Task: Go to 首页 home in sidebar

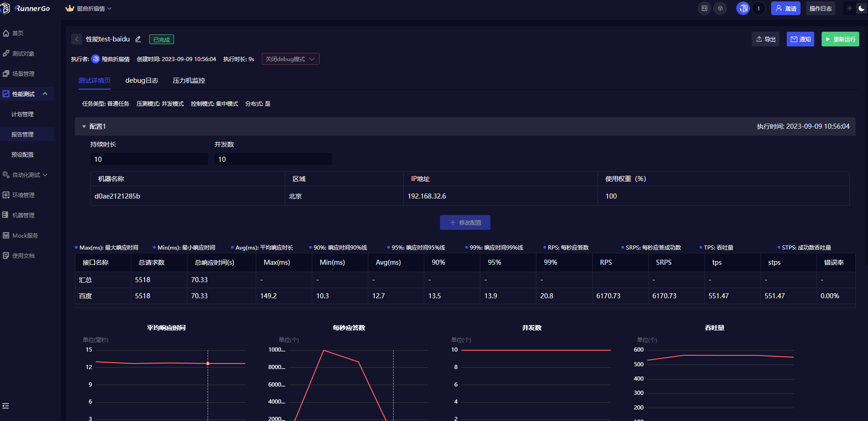Action: (x=18, y=33)
